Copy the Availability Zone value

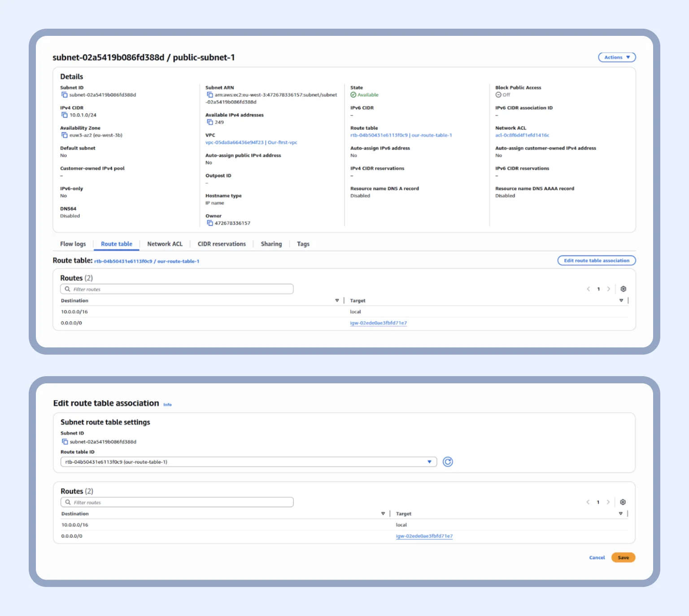pos(65,135)
